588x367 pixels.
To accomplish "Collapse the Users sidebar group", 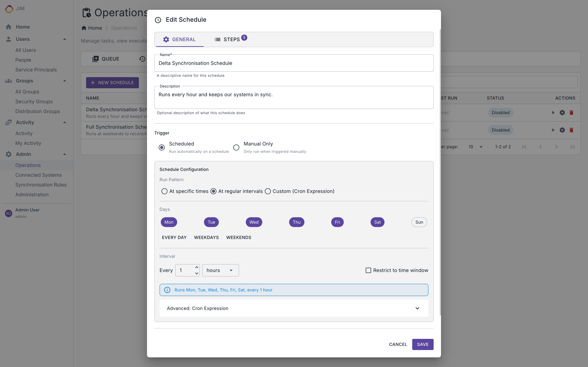I will 65,39.
